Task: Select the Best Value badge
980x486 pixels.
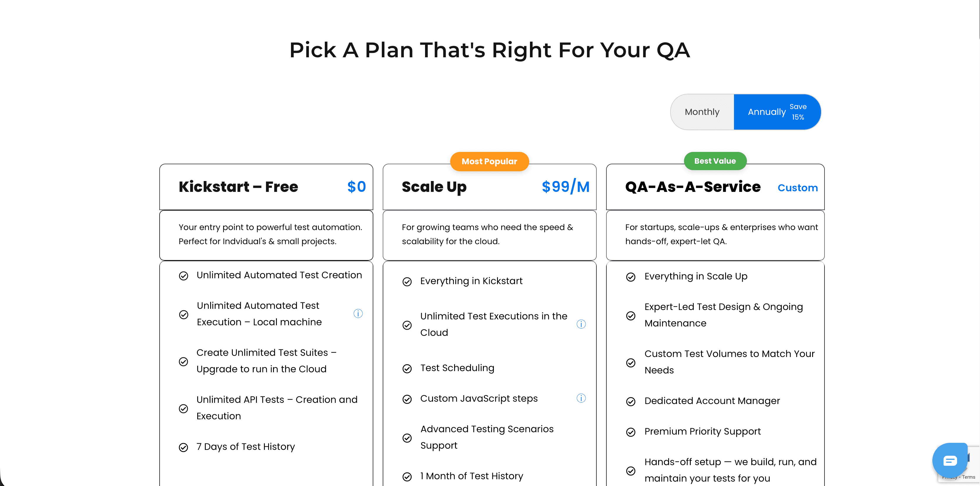Action: [x=715, y=160]
